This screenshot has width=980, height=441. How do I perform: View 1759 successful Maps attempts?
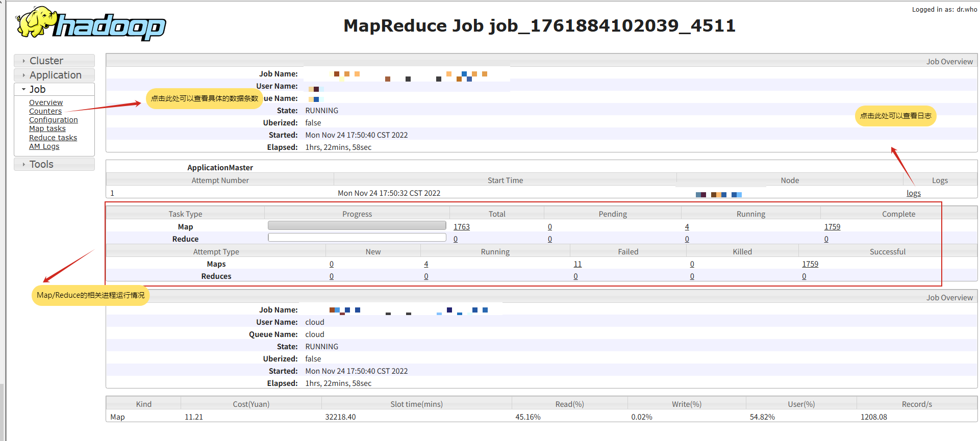(x=810, y=264)
